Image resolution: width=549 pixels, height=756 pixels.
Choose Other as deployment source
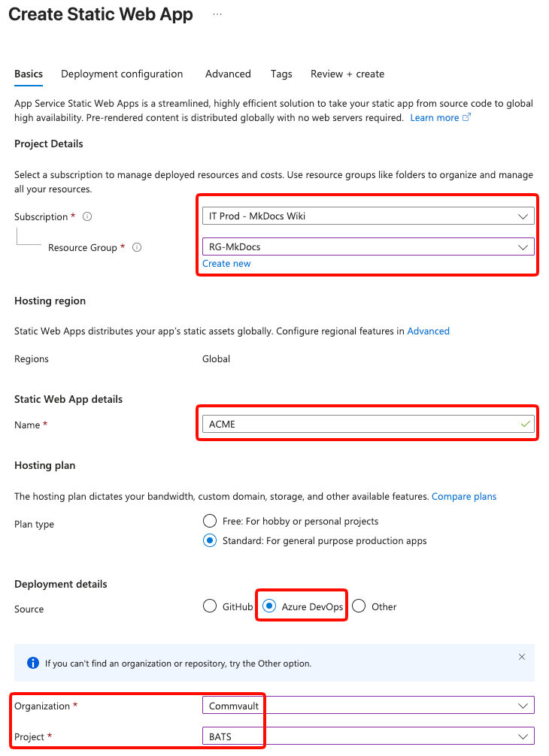359,606
